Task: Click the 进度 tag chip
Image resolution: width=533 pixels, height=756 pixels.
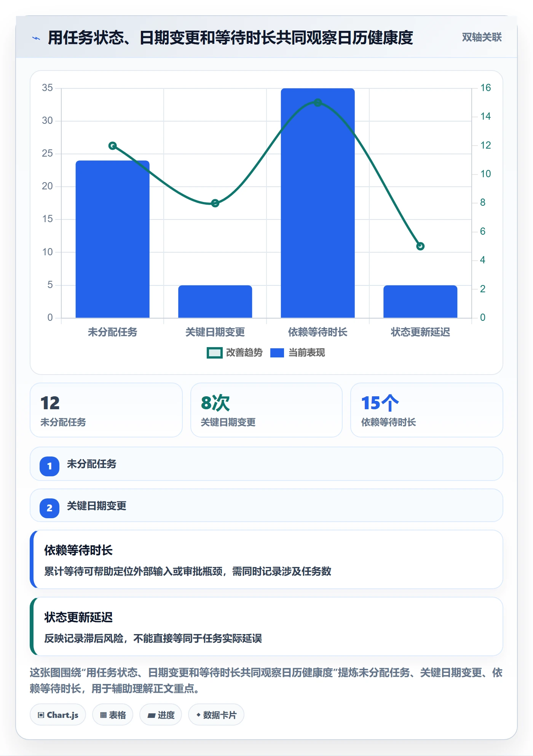Action: click(161, 715)
